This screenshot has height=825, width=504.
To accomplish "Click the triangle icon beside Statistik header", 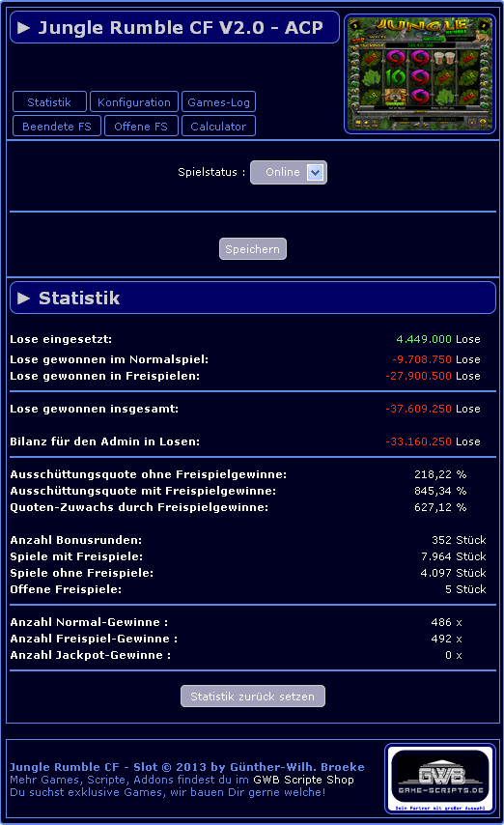I will [x=24, y=298].
